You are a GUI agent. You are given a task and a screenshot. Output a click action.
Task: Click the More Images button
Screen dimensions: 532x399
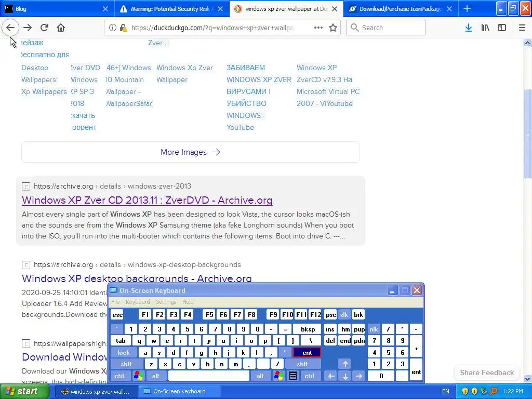(x=190, y=152)
